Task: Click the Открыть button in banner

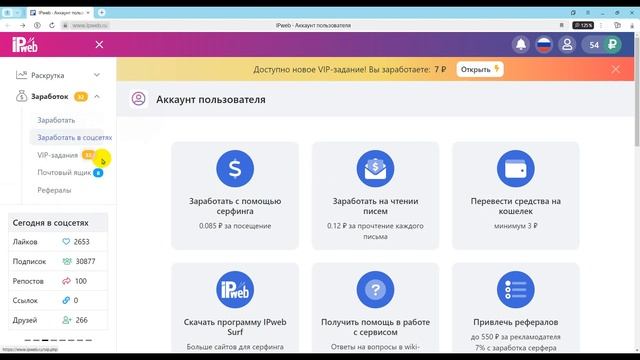Action: [480, 69]
